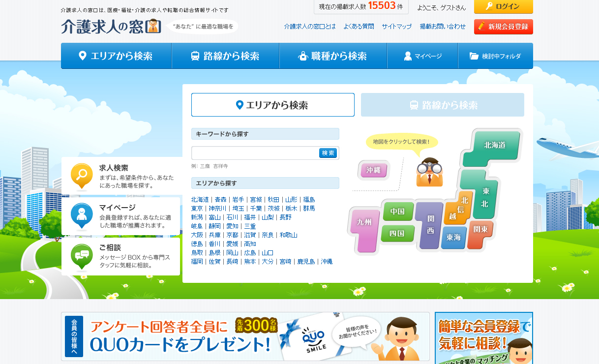Select the エリアから検索 tab in search panel

[272, 104]
